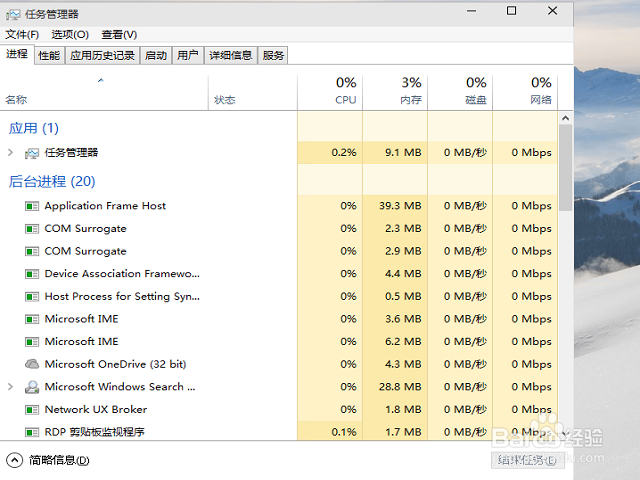
Task: Click the Network UX Broker icon
Action: click(x=32, y=409)
